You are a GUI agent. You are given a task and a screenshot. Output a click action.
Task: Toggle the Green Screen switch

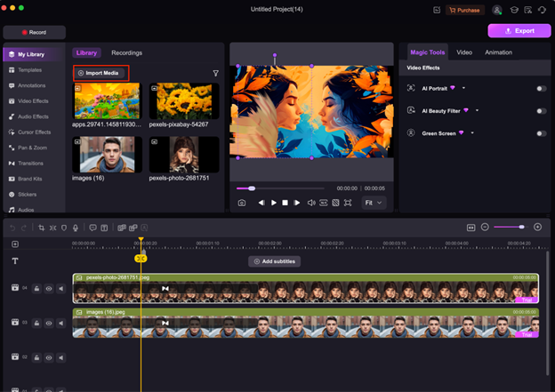click(x=541, y=133)
